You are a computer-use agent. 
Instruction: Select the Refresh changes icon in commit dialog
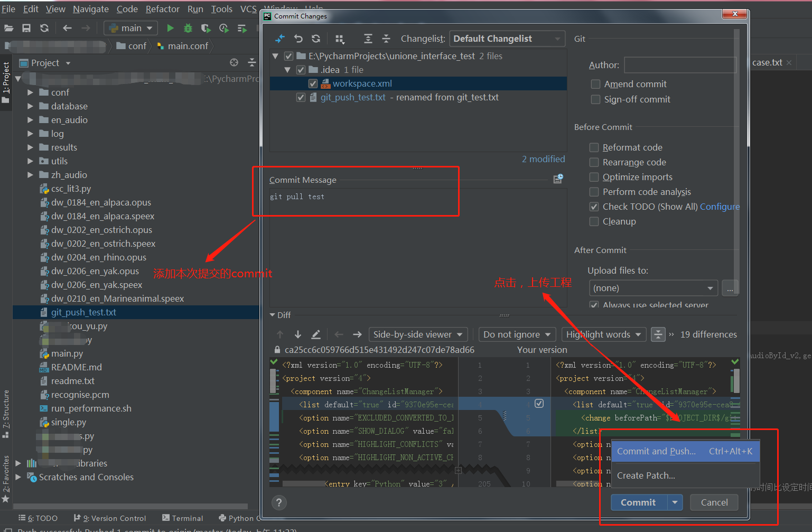tap(316, 39)
